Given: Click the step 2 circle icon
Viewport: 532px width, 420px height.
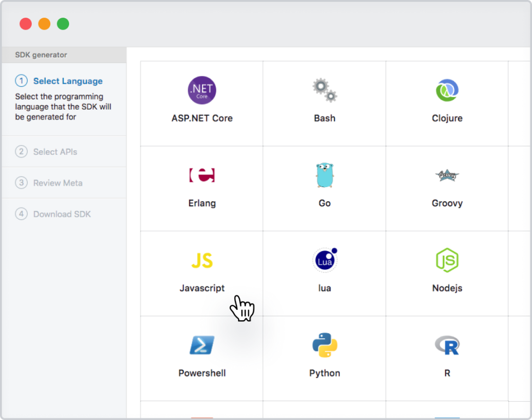Looking at the screenshot, I should click(21, 151).
